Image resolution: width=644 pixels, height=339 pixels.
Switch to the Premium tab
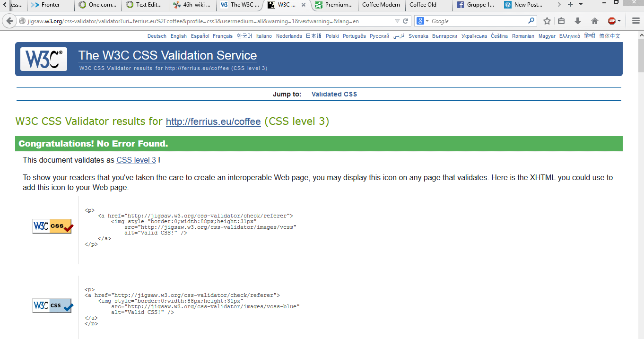334,5
